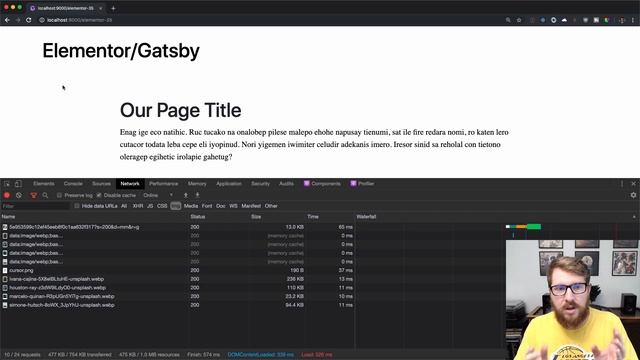The image size is (640, 360).
Task: Filter requests by XHR
Action: click(138, 206)
